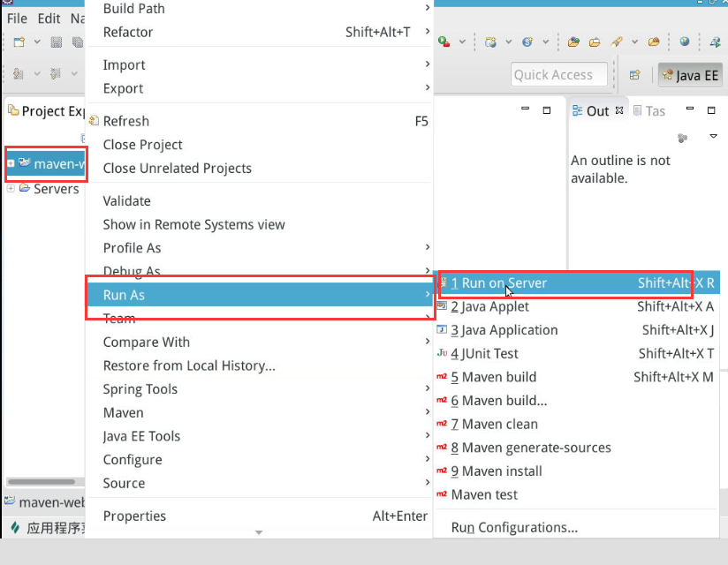This screenshot has height=565, width=728.
Task: Close the Outline view tab
Action: 619,110
